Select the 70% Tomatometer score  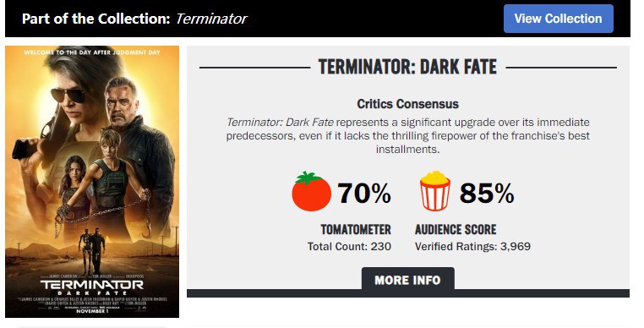click(x=364, y=193)
